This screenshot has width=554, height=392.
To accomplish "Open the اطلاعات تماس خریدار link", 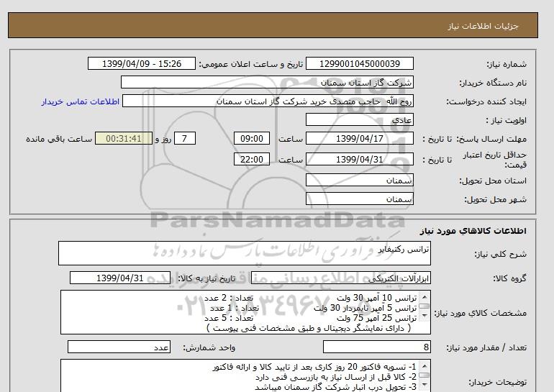I will [x=80, y=101].
